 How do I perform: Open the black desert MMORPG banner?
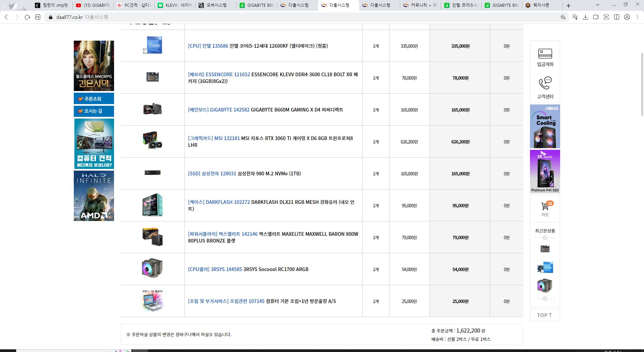pyautogui.click(x=94, y=66)
